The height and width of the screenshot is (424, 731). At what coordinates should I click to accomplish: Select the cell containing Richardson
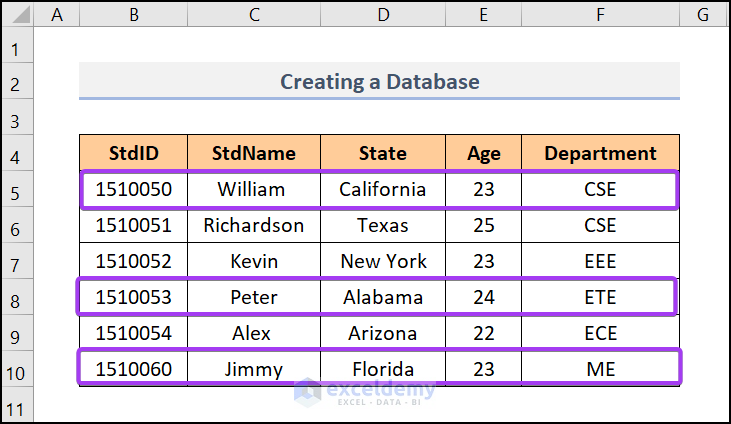pos(254,225)
